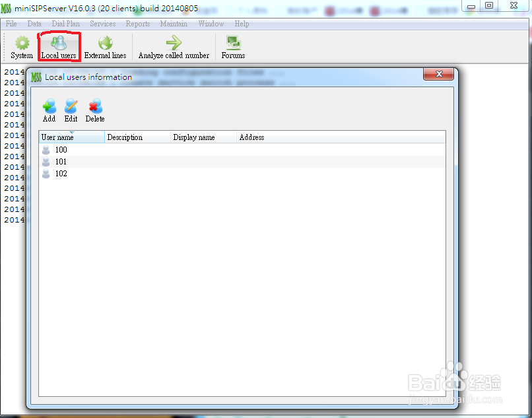Image resolution: width=532 pixels, height=418 pixels.
Task: Sort by Address column header
Action: click(x=341, y=137)
